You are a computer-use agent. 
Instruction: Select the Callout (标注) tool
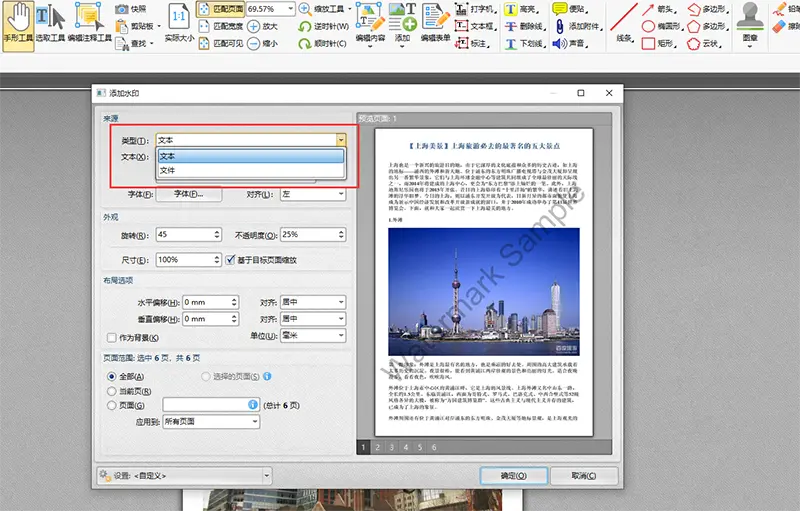pos(472,44)
